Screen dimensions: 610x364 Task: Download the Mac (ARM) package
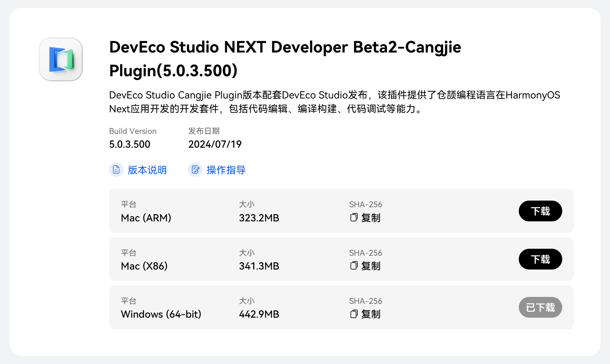540,211
